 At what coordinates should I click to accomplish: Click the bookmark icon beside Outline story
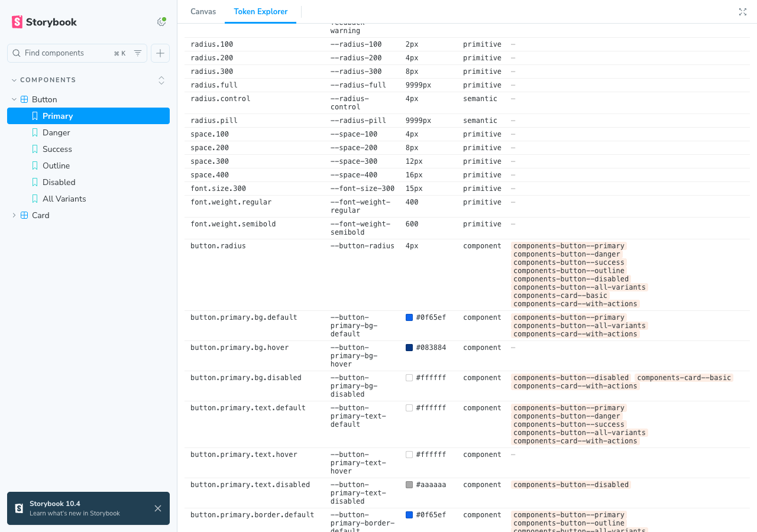pos(35,166)
